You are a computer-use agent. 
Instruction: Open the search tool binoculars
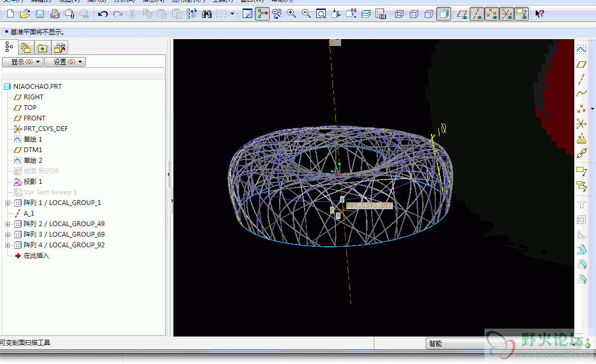pyautogui.click(x=207, y=14)
